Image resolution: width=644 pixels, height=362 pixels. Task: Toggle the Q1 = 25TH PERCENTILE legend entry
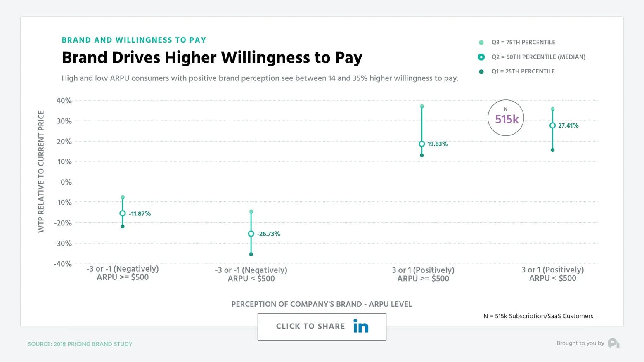point(523,71)
